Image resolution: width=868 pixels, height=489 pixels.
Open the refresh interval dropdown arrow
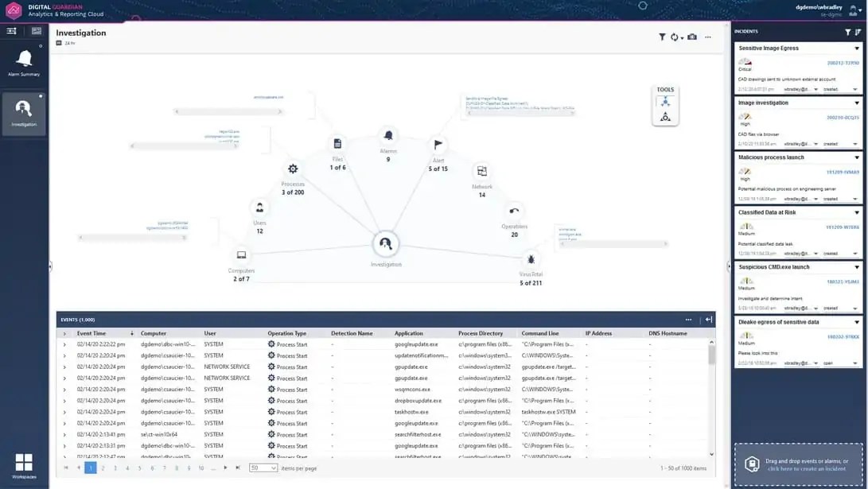click(x=681, y=38)
